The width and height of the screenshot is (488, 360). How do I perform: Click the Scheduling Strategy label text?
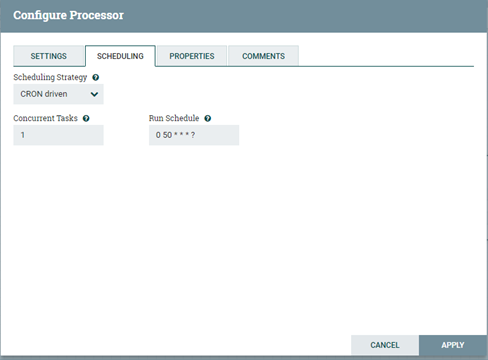(x=50, y=77)
